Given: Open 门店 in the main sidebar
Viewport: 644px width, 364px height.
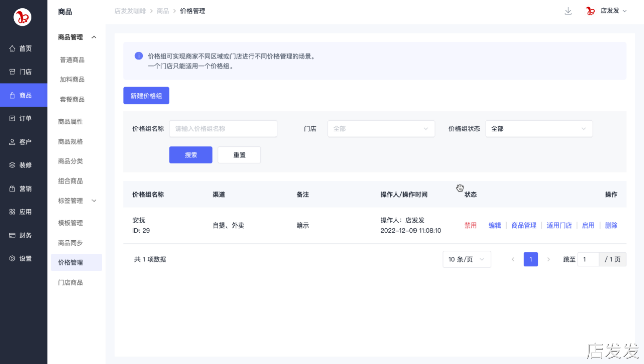Looking at the screenshot, I should click(x=23, y=72).
